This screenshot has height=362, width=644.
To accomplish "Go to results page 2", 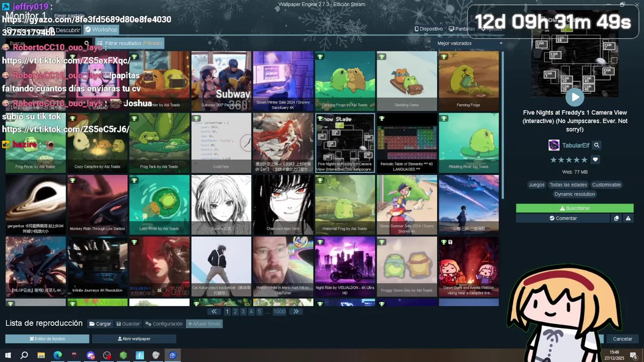I will [x=235, y=311].
